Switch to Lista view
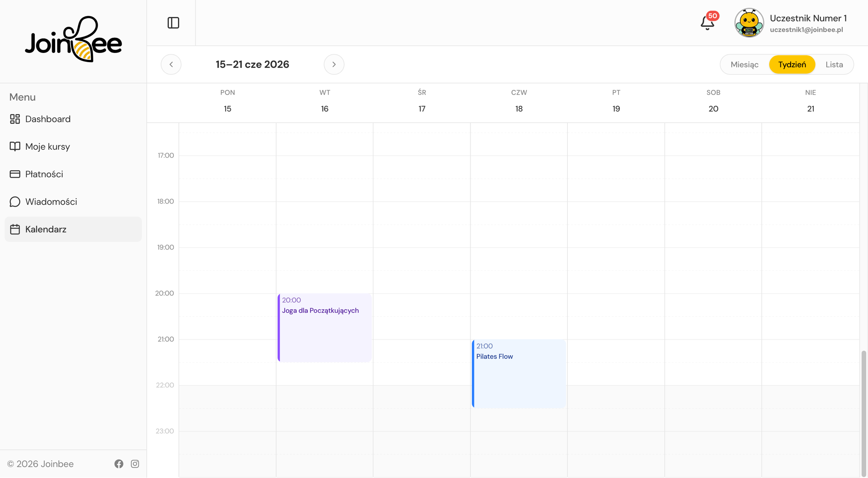868x478 pixels. coord(834,64)
